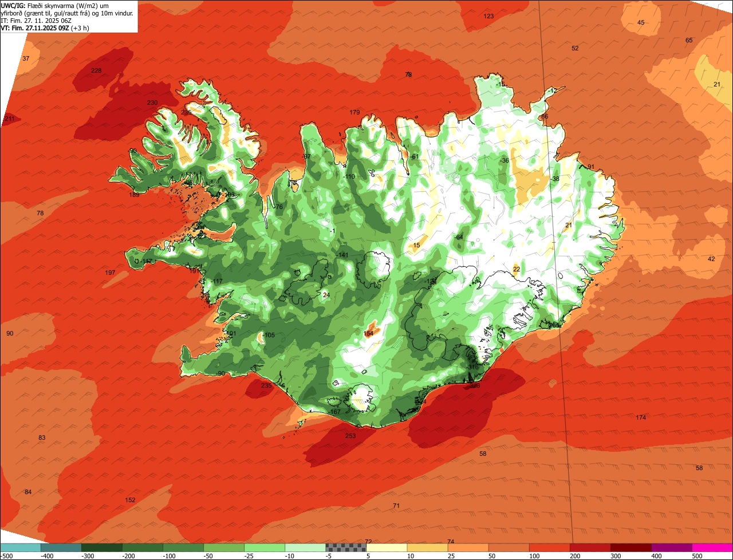This screenshot has height=560, width=733.
Task: Click the legend swatch between 10 and 25
Action: coord(427,547)
